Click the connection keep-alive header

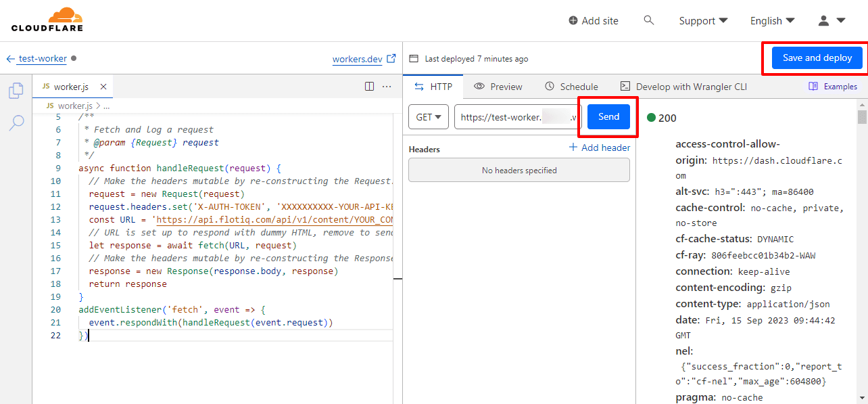pyautogui.click(x=733, y=271)
